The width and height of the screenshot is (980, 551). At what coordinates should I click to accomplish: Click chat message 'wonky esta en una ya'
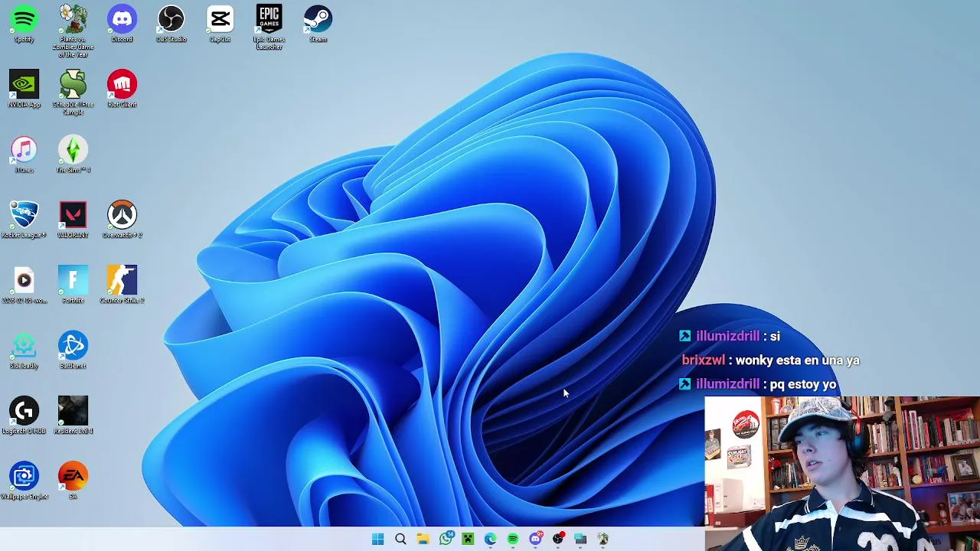[x=797, y=360]
